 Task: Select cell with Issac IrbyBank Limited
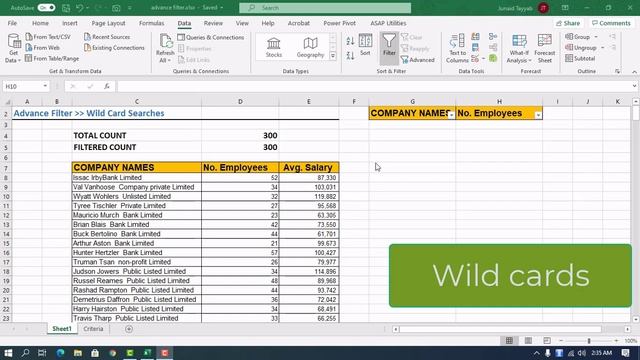tap(136, 178)
